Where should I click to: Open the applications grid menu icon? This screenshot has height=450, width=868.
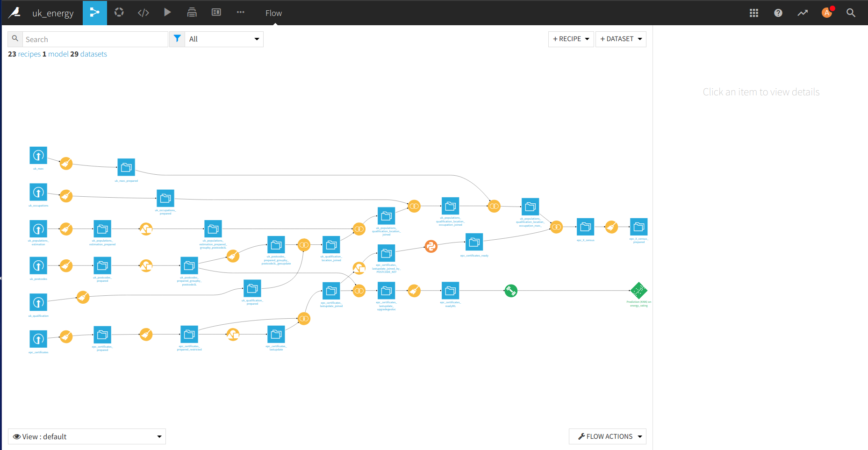click(753, 13)
